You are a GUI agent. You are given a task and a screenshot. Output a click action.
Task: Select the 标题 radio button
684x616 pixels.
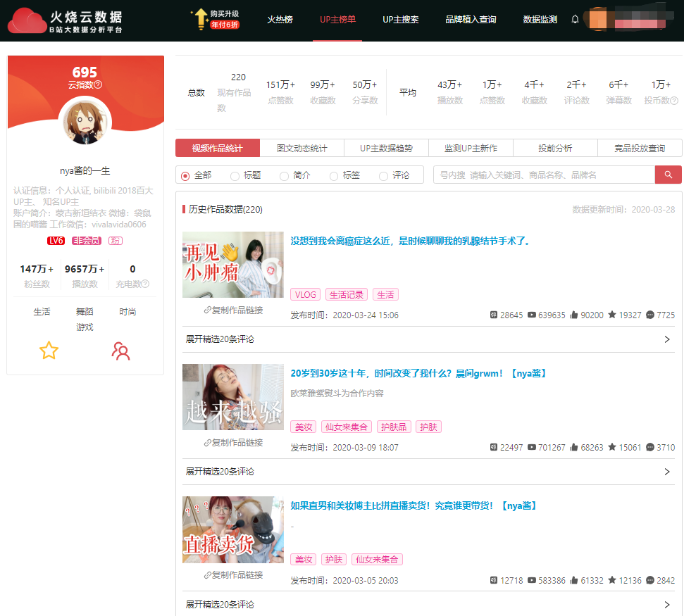235,175
